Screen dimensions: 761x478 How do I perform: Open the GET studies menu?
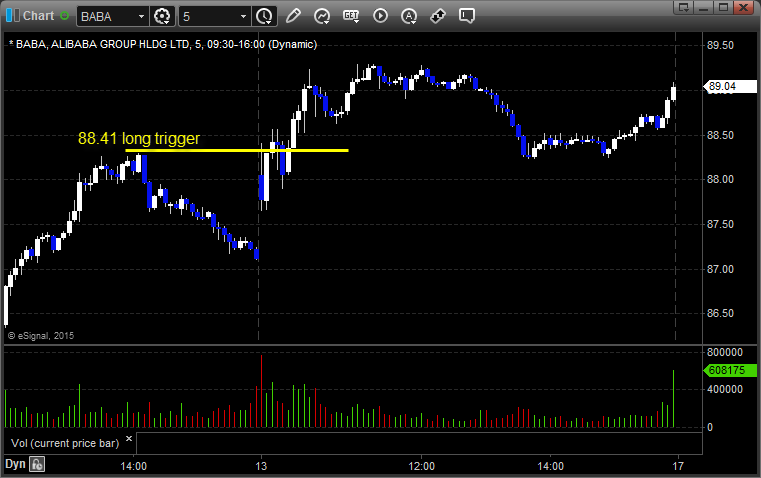tap(351, 16)
